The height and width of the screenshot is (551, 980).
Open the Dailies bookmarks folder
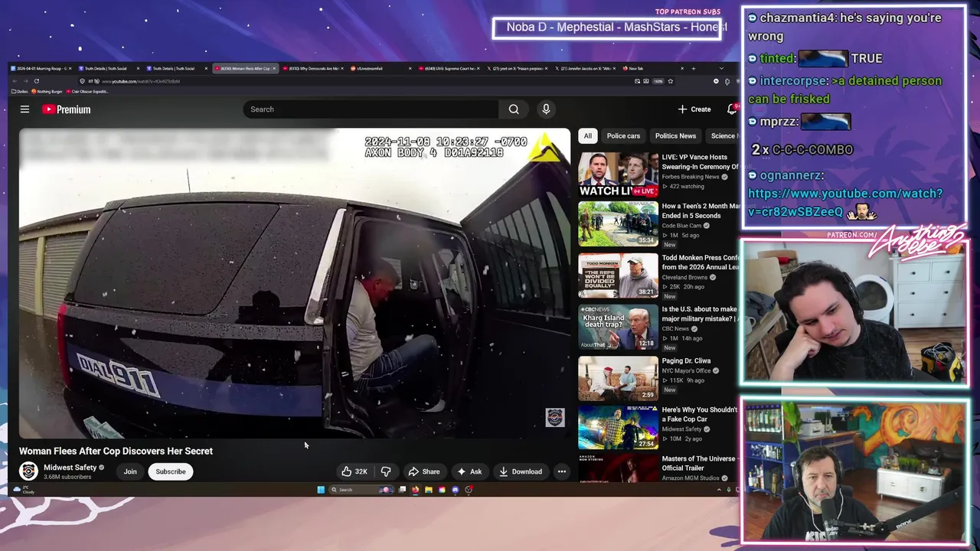tap(21, 92)
